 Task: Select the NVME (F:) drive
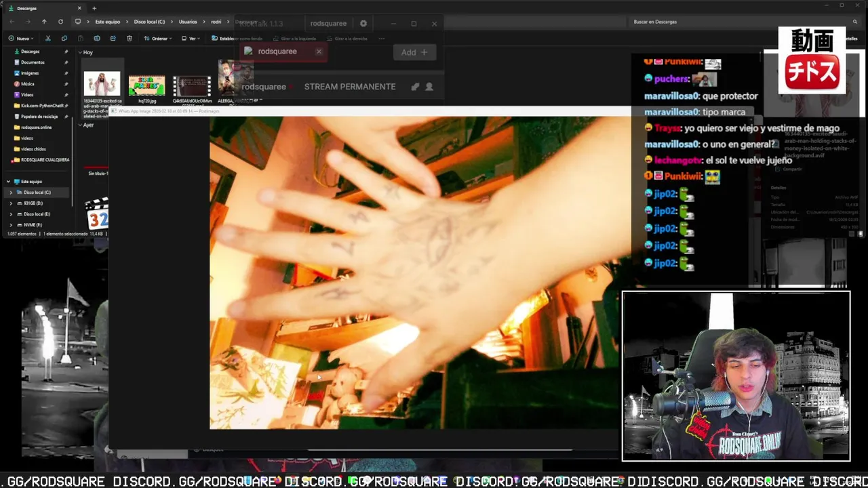33,225
